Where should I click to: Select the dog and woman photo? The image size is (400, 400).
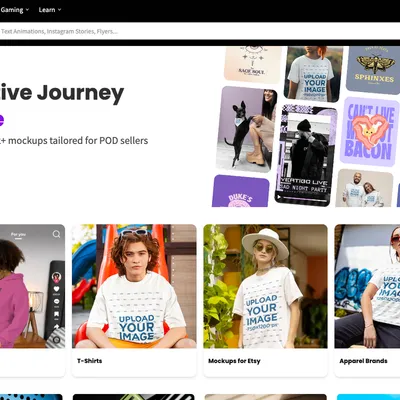tap(246, 129)
